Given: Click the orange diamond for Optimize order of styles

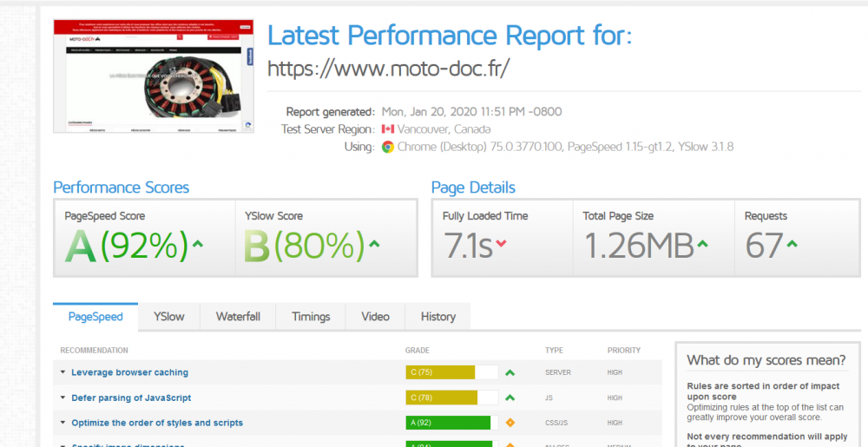Looking at the screenshot, I should coord(510,424).
